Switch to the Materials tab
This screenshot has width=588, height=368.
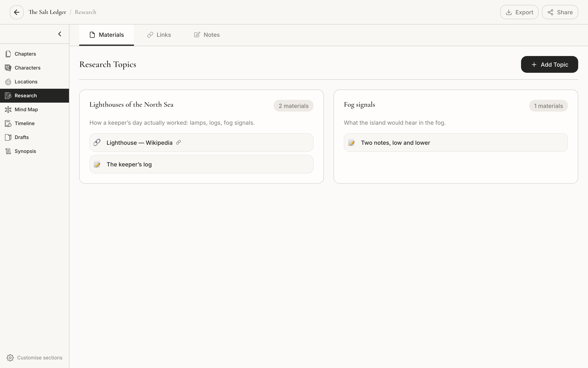(x=106, y=35)
